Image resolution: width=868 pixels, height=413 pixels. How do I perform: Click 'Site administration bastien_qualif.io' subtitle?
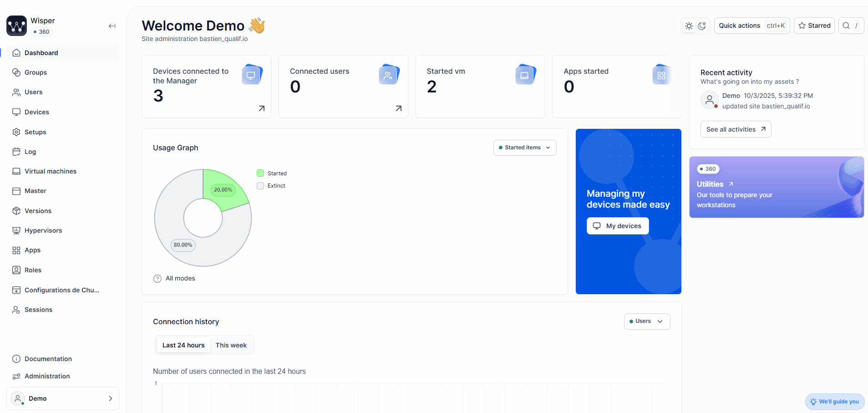[x=195, y=39]
